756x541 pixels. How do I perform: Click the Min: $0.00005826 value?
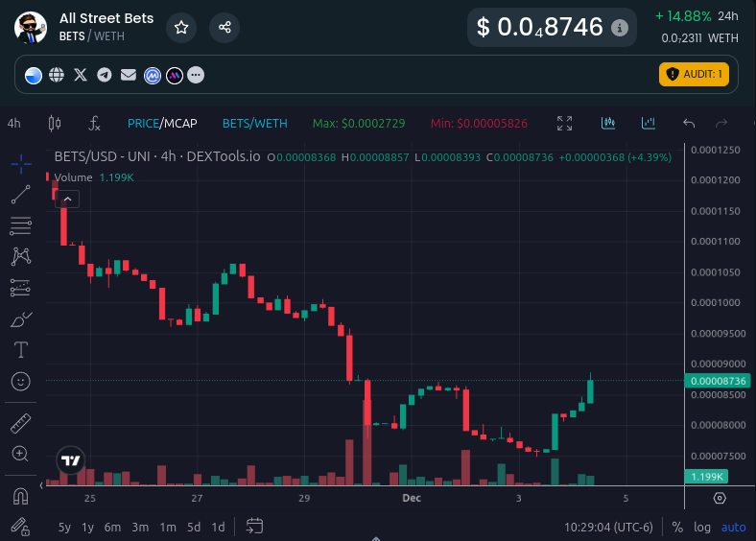coord(479,124)
